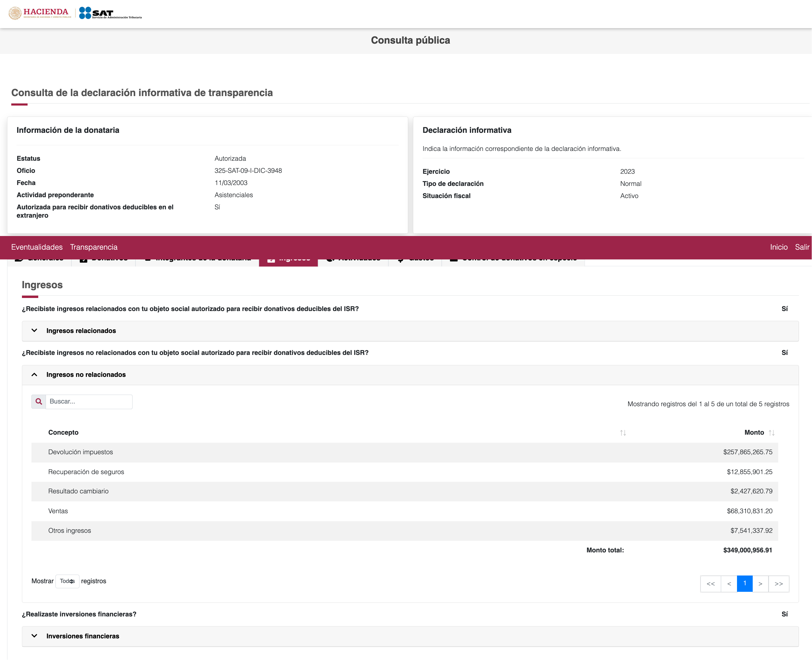The image size is (812, 660).
Task: Click the next page > arrow
Action: click(x=760, y=584)
